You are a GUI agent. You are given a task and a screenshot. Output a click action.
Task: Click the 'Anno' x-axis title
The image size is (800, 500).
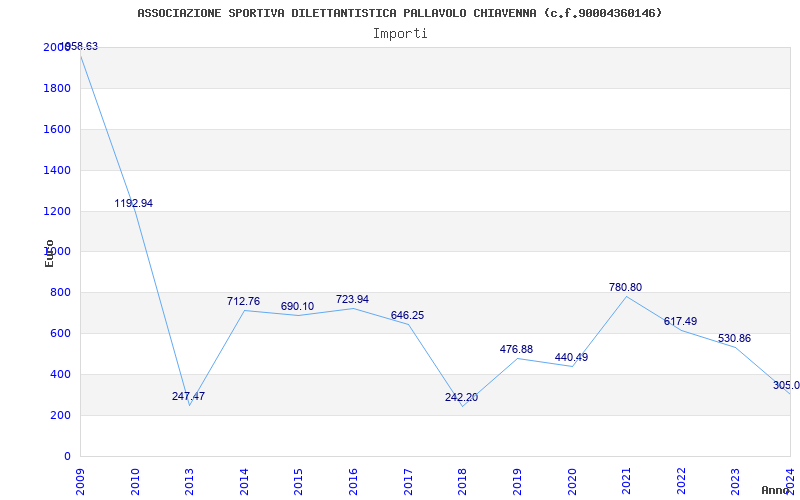pos(775,490)
